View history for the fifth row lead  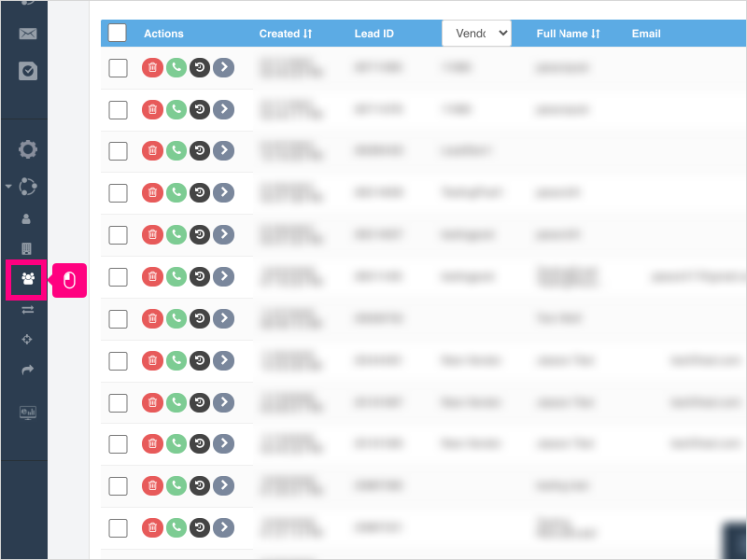[200, 235]
